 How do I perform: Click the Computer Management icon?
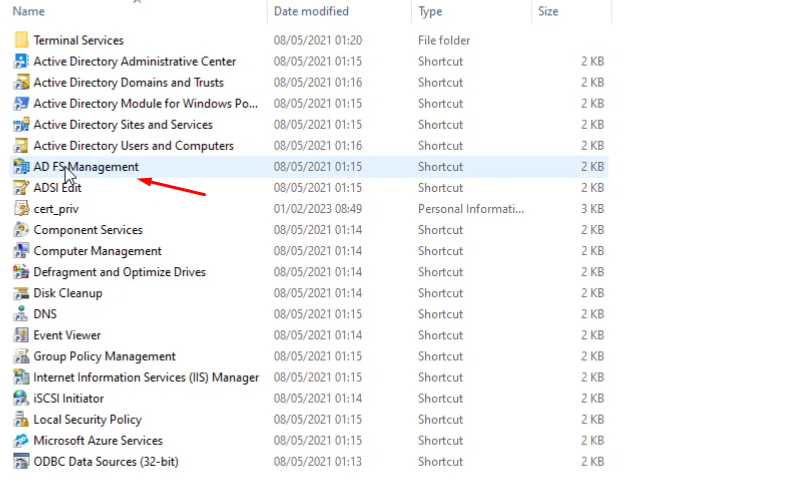[x=21, y=251]
